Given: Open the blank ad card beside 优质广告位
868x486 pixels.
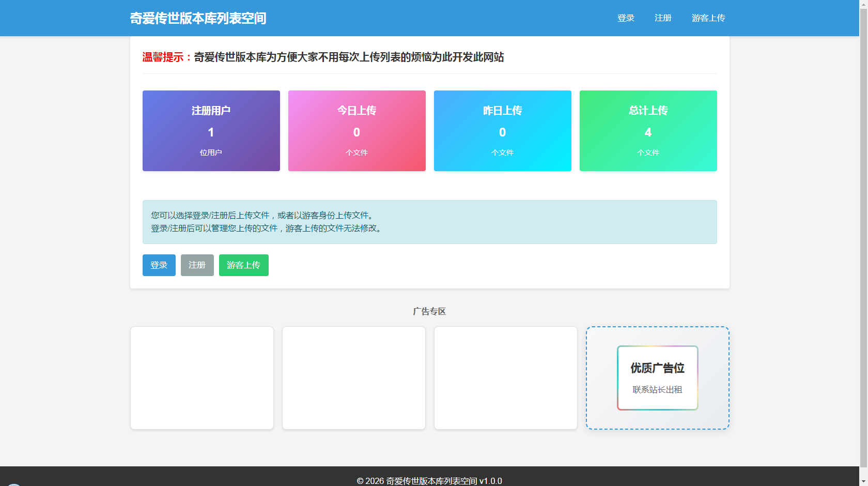Looking at the screenshot, I should pos(506,378).
